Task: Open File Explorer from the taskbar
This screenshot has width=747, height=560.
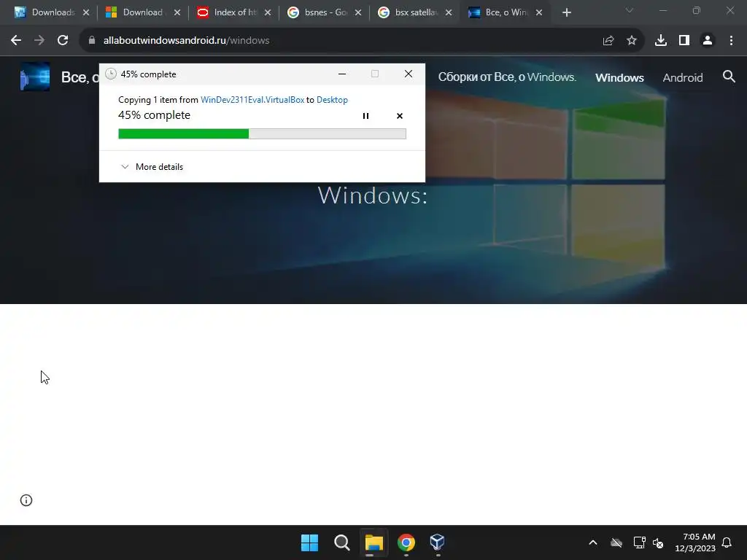Action: [x=374, y=542]
